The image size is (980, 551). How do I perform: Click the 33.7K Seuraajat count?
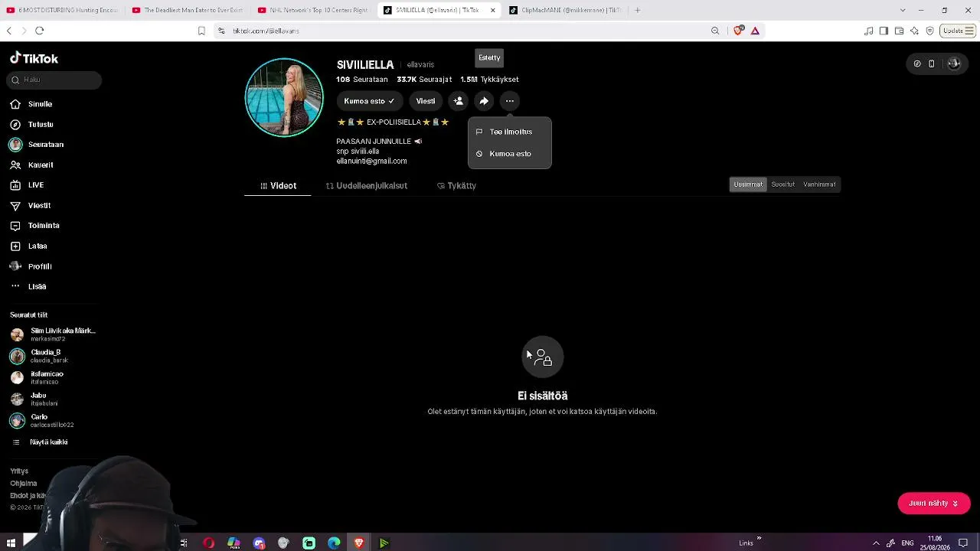pos(424,80)
